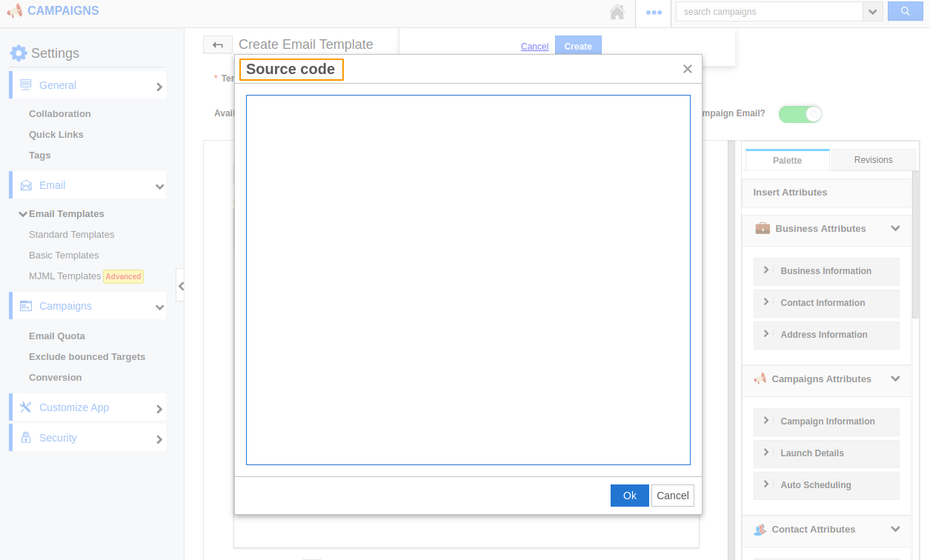Go to the home icon
930x560 pixels.
(x=617, y=12)
